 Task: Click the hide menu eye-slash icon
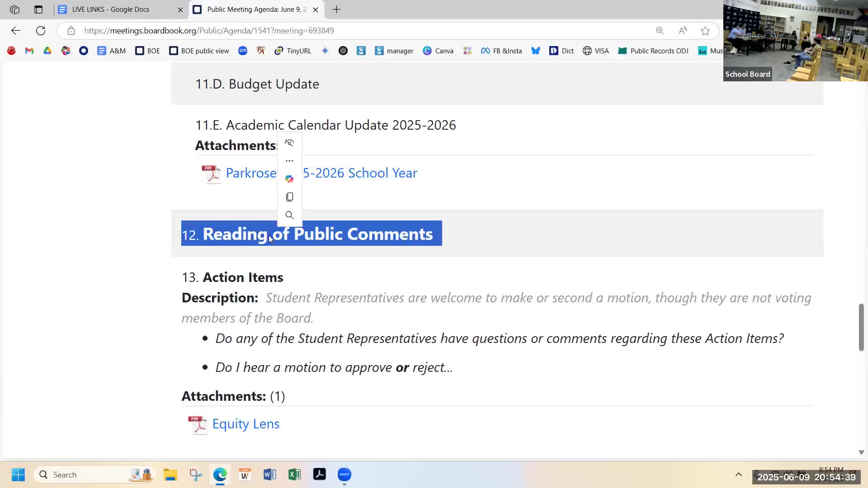(x=289, y=143)
